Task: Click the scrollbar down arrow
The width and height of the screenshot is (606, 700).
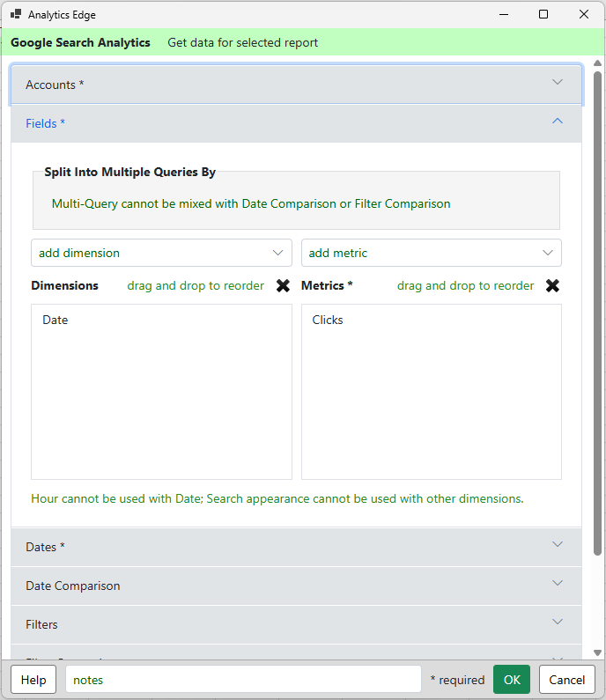Action: click(x=597, y=652)
